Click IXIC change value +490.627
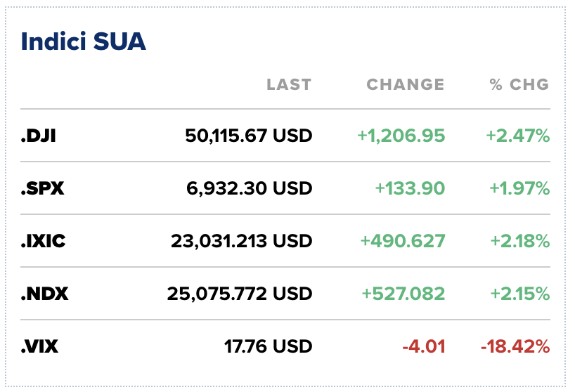 tap(403, 241)
